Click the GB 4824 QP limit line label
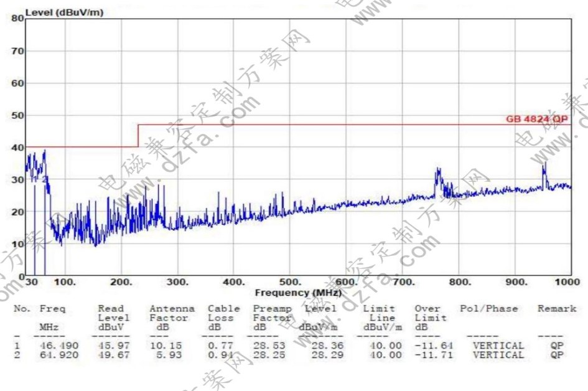 (537, 119)
